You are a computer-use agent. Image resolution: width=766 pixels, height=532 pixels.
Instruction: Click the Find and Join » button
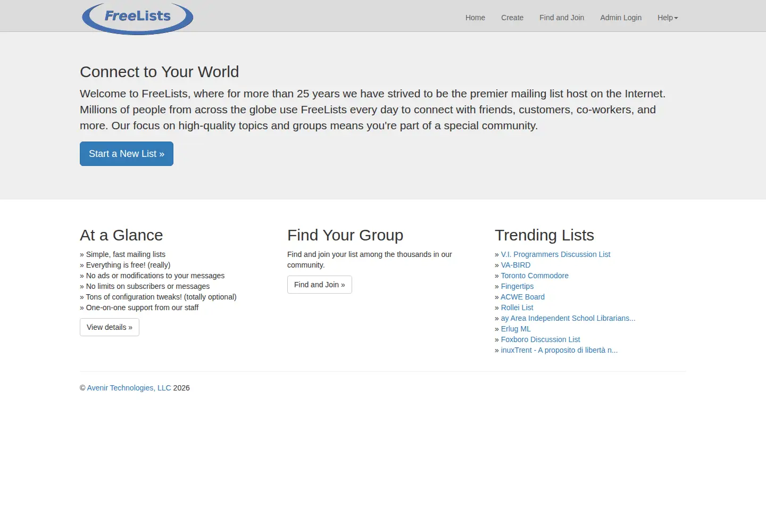[x=320, y=285]
